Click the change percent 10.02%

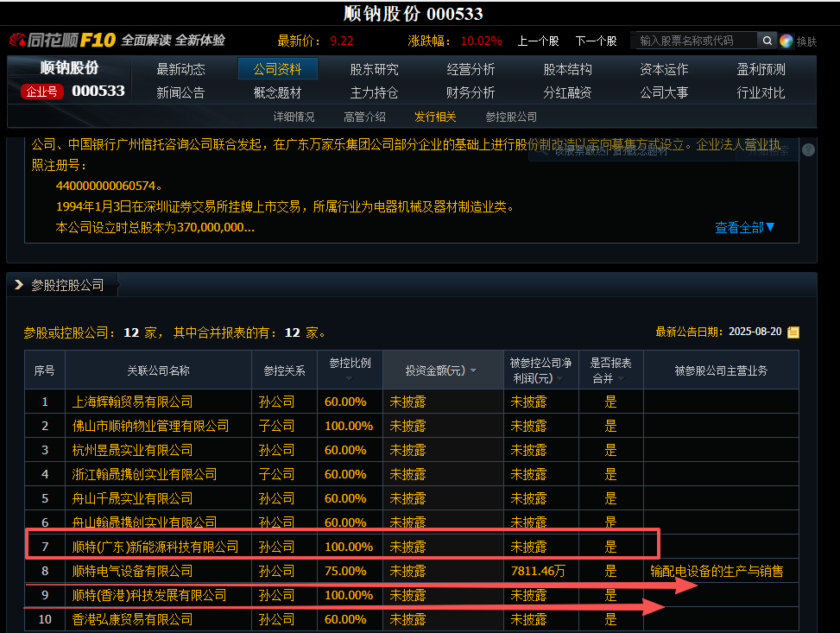481,41
